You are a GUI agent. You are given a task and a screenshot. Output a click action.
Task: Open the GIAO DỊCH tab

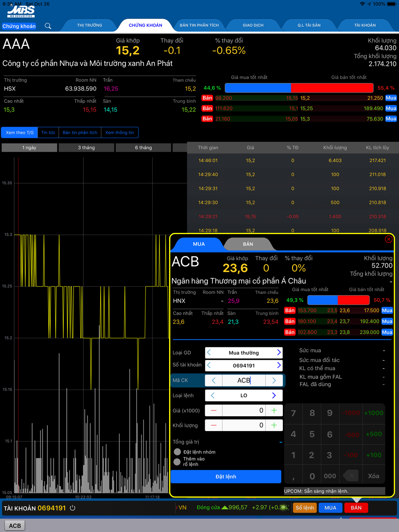pos(253,25)
